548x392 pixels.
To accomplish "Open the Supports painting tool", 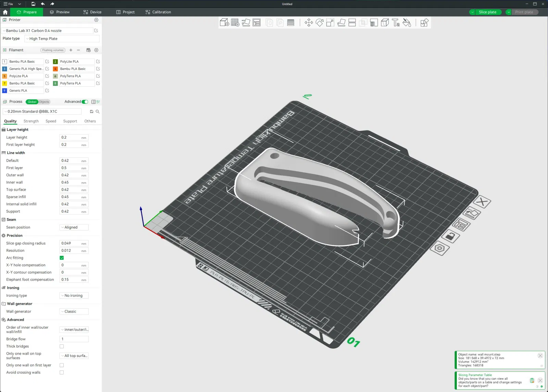I will [x=374, y=23].
